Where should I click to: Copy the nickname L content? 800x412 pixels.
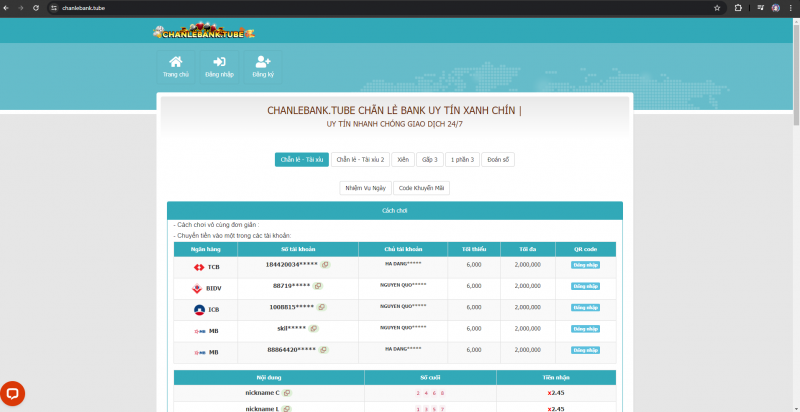tap(286, 409)
